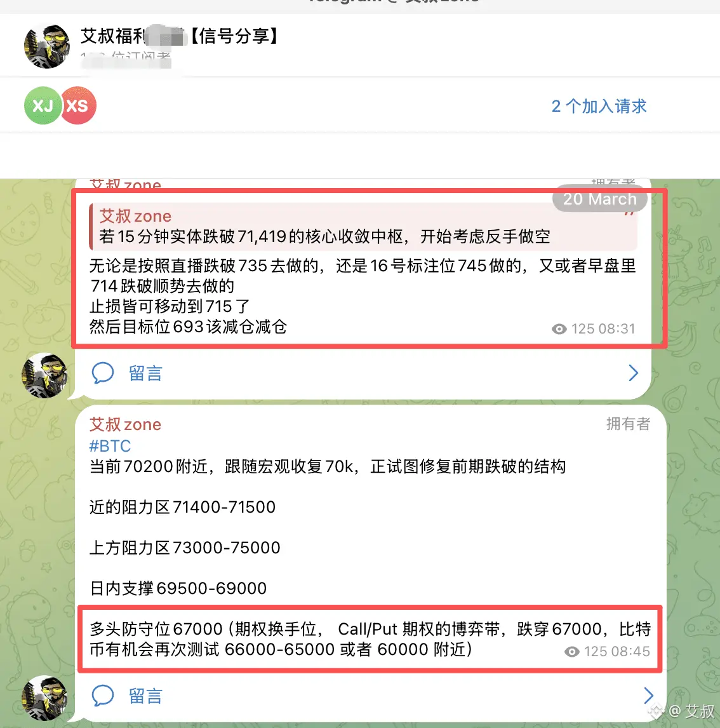The height and width of the screenshot is (728, 720).
Task: Click the green XJ member avatar
Action: point(43,105)
